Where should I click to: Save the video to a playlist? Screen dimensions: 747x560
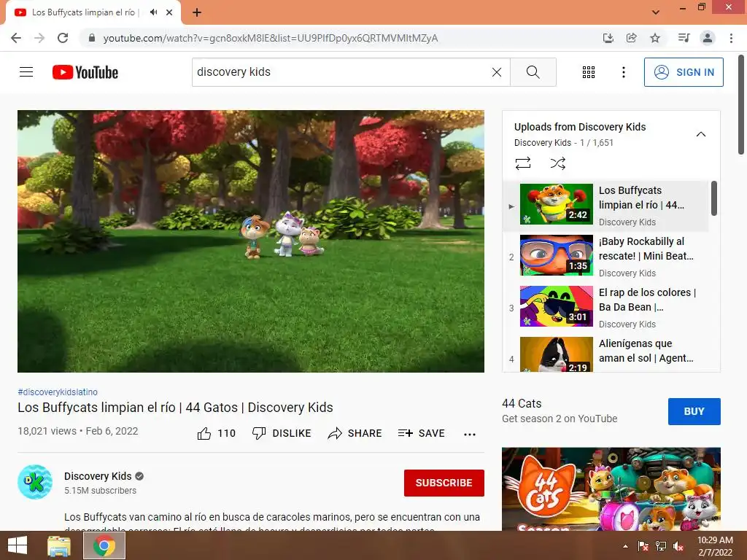[x=422, y=433]
